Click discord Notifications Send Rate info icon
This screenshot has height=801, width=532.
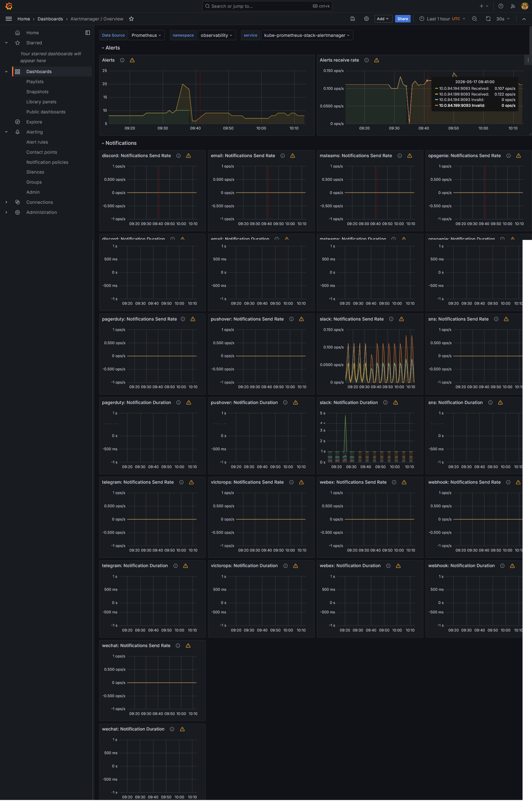click(178, 155)
